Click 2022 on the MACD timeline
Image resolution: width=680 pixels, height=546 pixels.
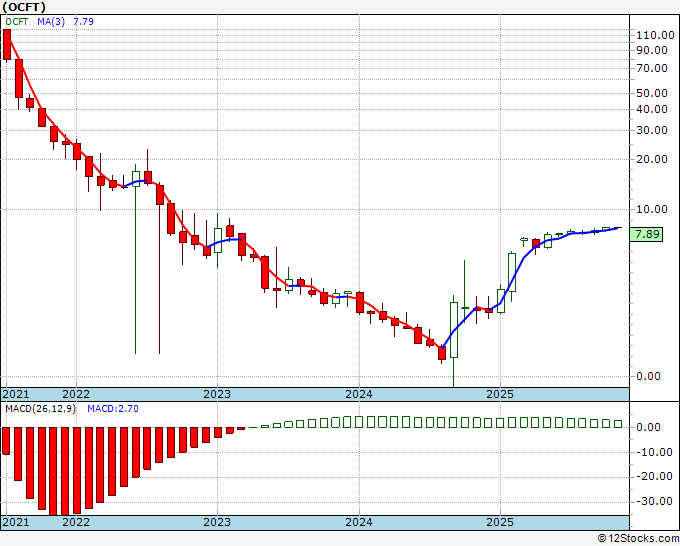point(76,522)
